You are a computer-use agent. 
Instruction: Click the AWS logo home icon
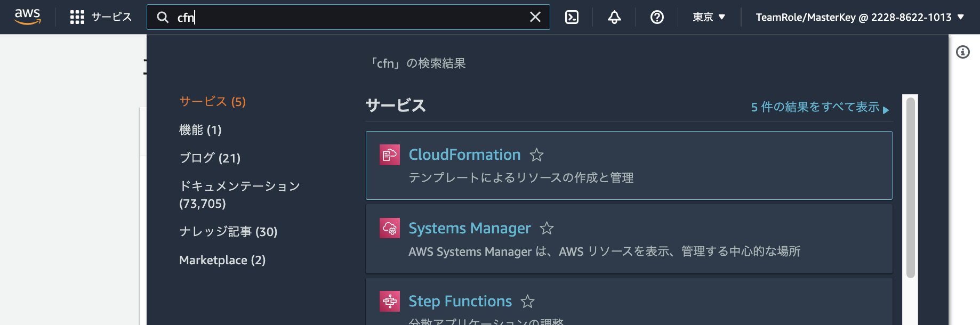tap(28, 17)
